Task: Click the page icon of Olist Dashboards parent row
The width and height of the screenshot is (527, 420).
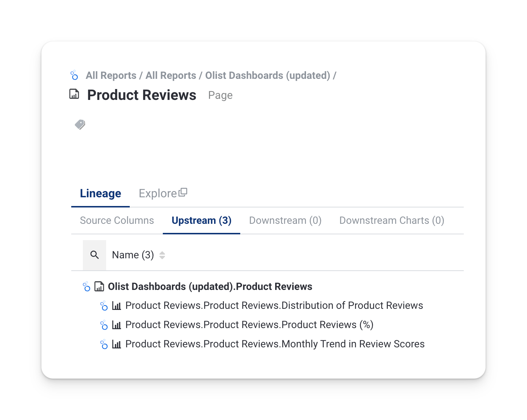Action: click(99, 287)
